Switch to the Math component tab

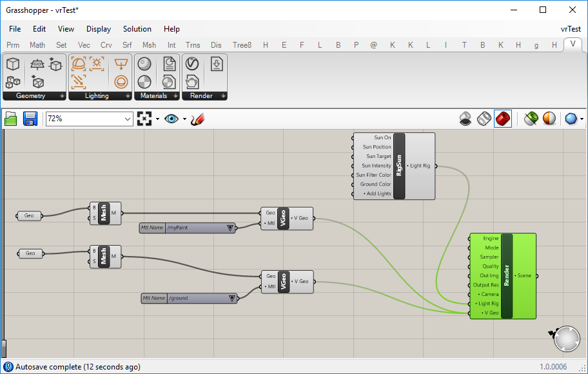[37, 45]
